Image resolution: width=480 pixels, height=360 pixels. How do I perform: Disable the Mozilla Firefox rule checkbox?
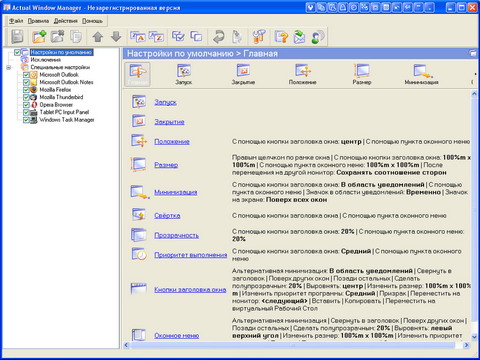[x=26, y=90]
